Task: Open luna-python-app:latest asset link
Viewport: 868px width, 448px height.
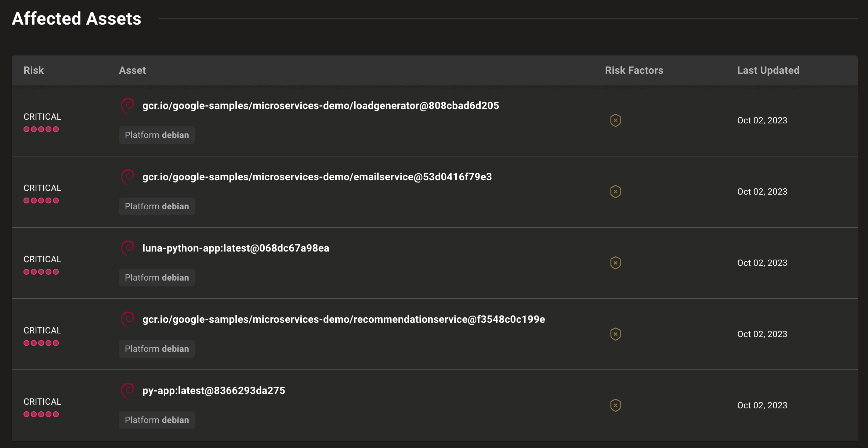Action: pyautogui.click(x=235, y=248)
